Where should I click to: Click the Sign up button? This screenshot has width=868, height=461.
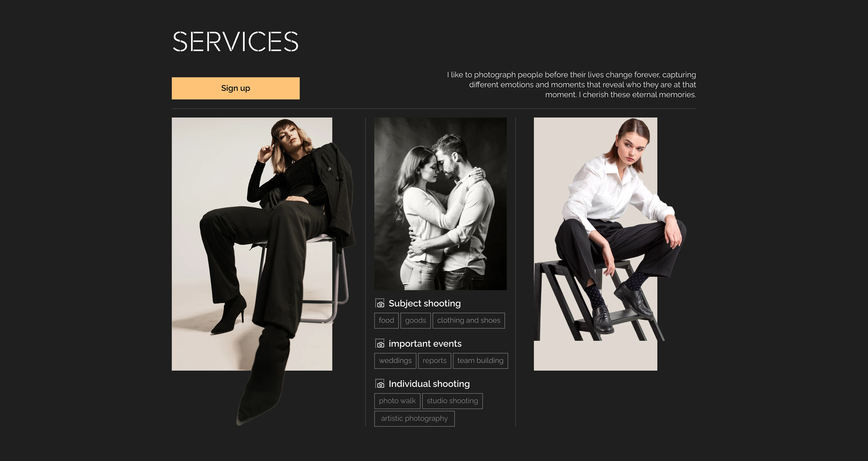pos(236,88)
